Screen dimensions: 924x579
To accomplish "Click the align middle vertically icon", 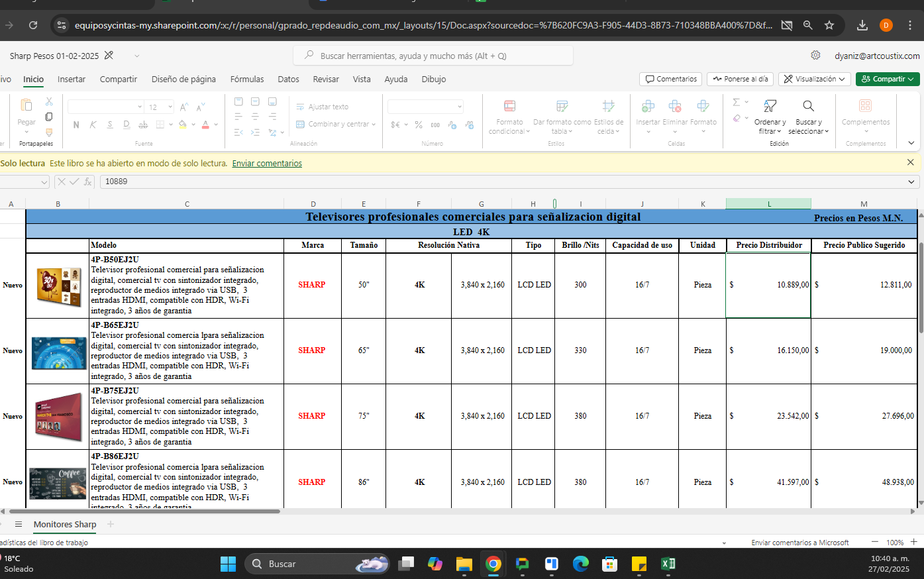I will click(x=255, y=101).
